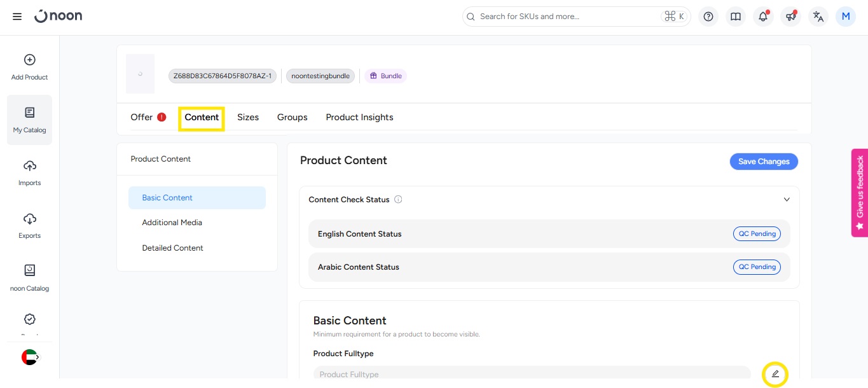The image size is (868, 388).
Task: Click the search for SKUs field
Action: [566, 17]
